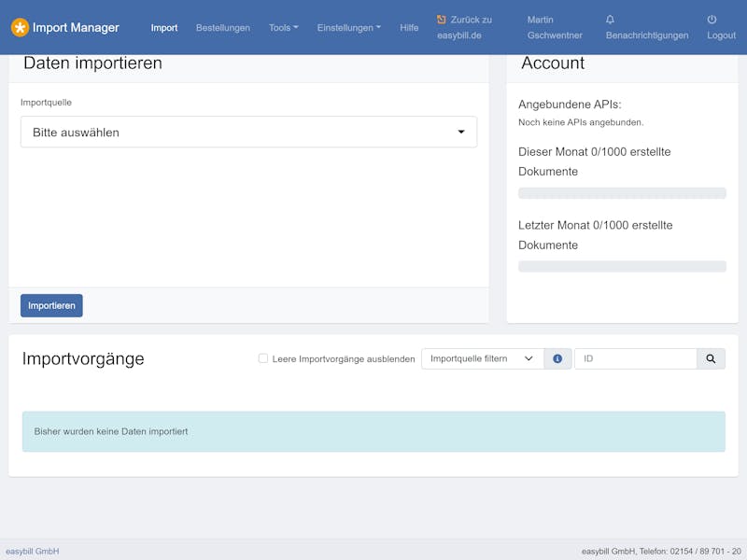Click the Martin Gschwentner account link
Viewport: 747px width, 560px height.
pos(554,27)
